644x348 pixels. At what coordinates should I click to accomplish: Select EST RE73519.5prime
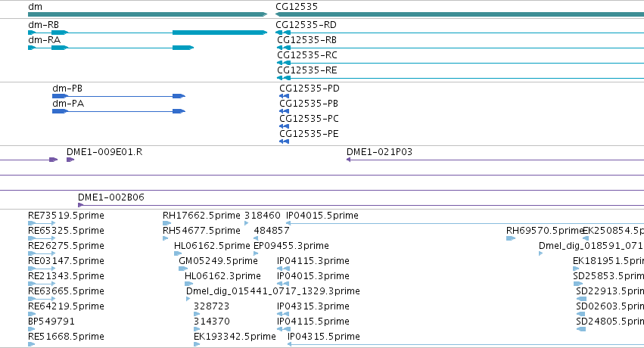point(66,216)
